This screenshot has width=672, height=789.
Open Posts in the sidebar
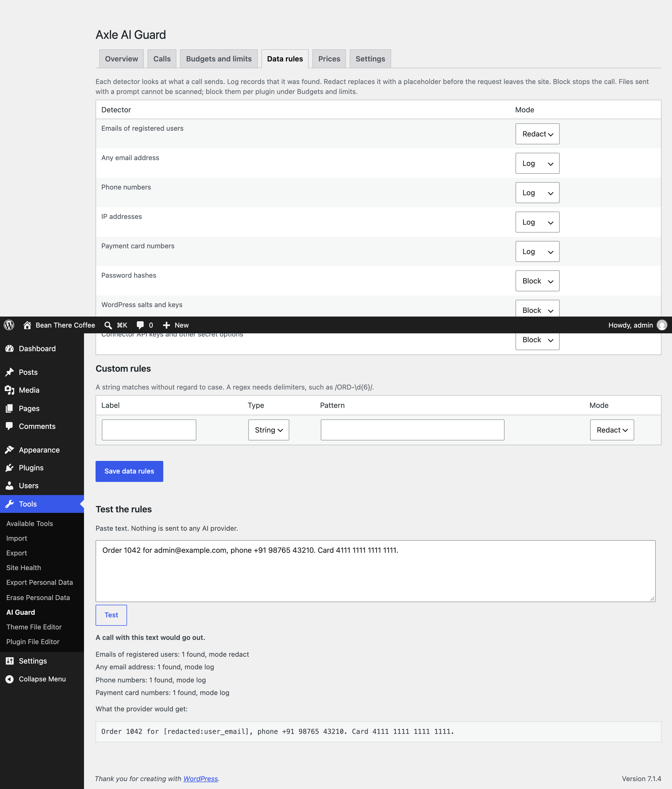(x=42, y=372)
